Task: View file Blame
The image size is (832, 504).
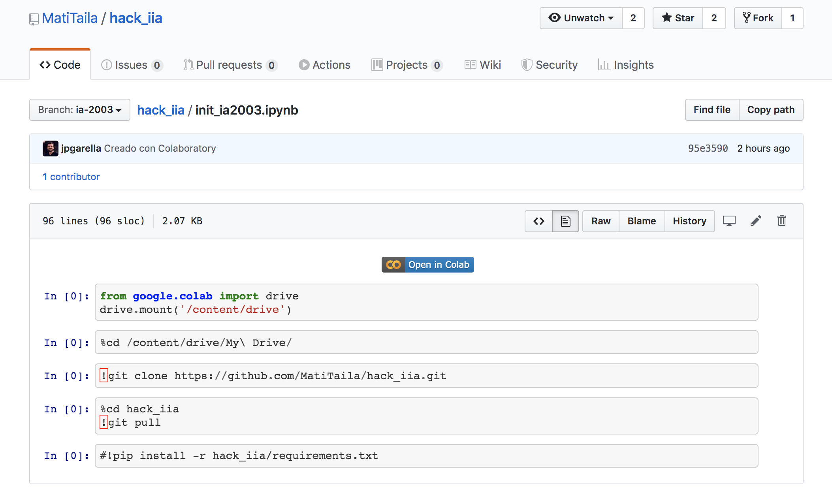Action: [642, 221]
